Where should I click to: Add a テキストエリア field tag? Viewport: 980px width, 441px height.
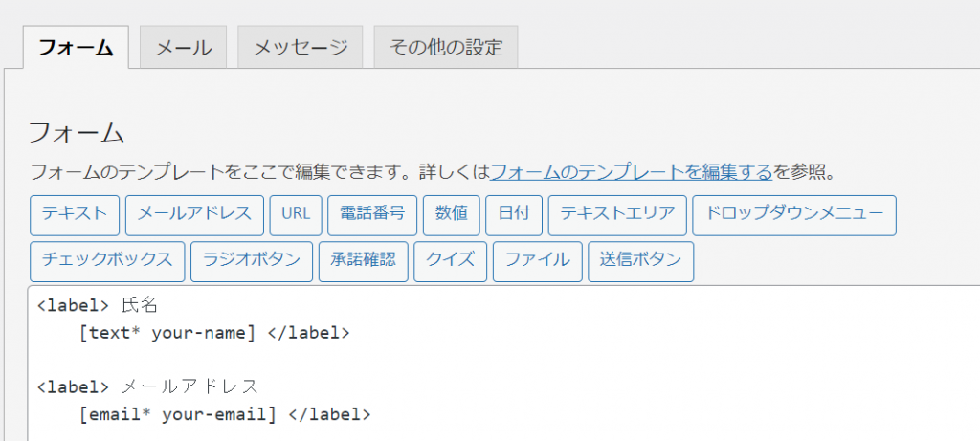click(x=617, y=215)
